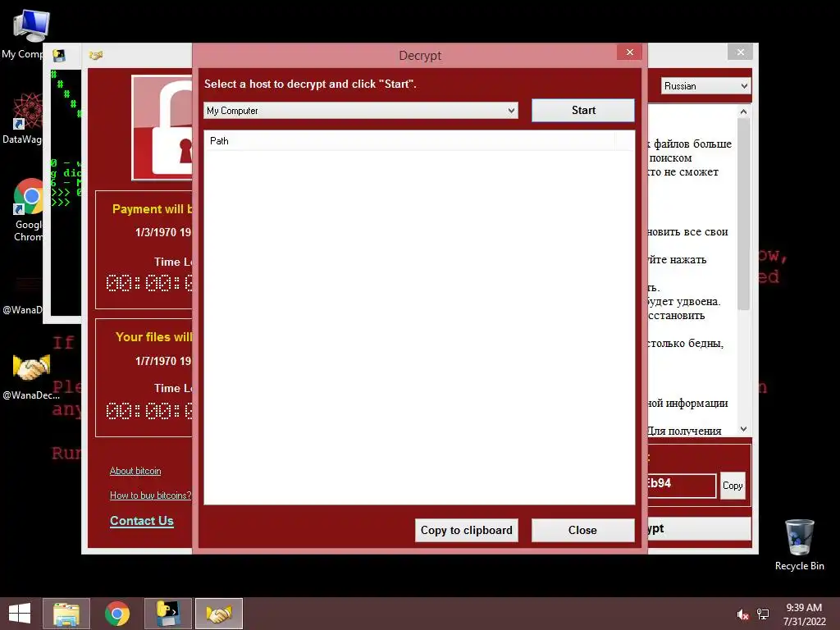Screen dimensions: 840x630
Task: Open Windows Start button
Action: (x=20, y=614)
